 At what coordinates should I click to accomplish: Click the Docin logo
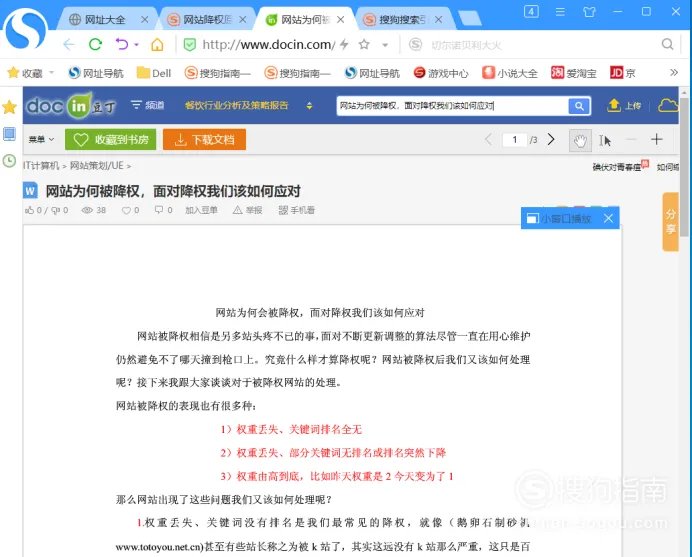click(71, 105)
